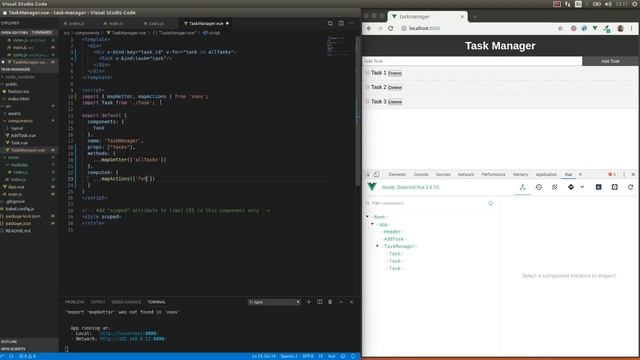Open Settings icon in Vue devtools
Image resolution: width=640 pixels, height=360 pixels.
coord(615,187)
